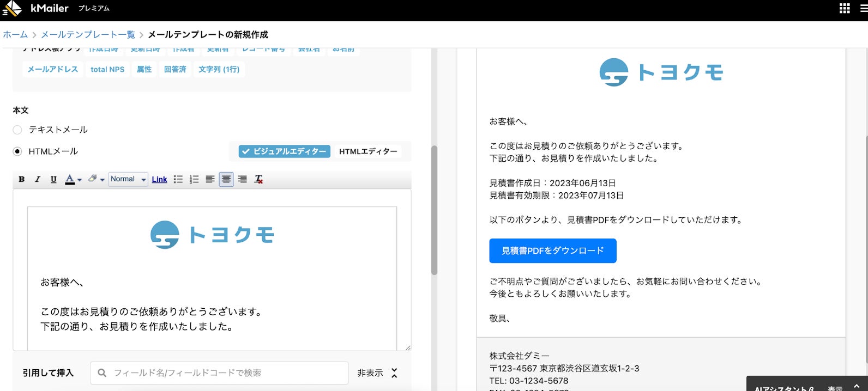Click the kMailer logo icon
Screen dimensions: 868x391
coord(12,8)
